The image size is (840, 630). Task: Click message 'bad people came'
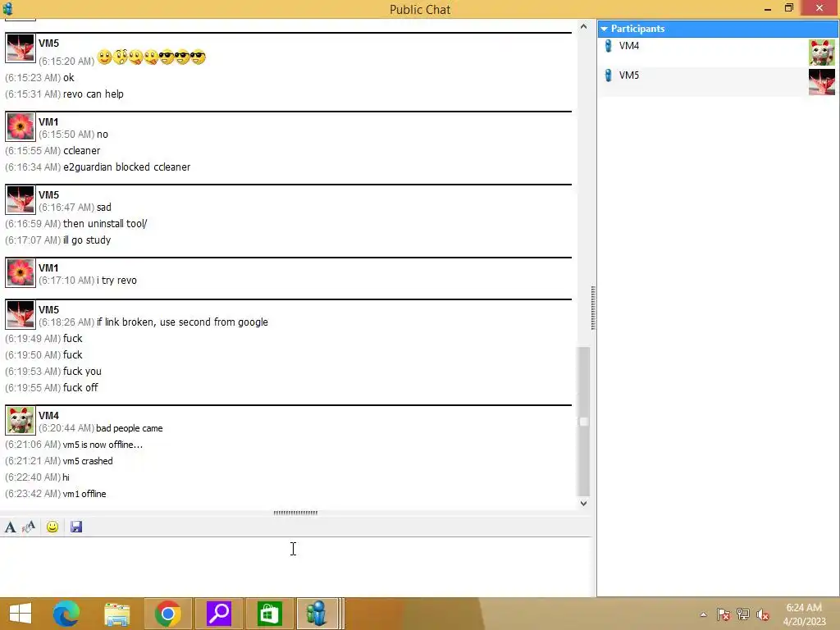[129, 428]
